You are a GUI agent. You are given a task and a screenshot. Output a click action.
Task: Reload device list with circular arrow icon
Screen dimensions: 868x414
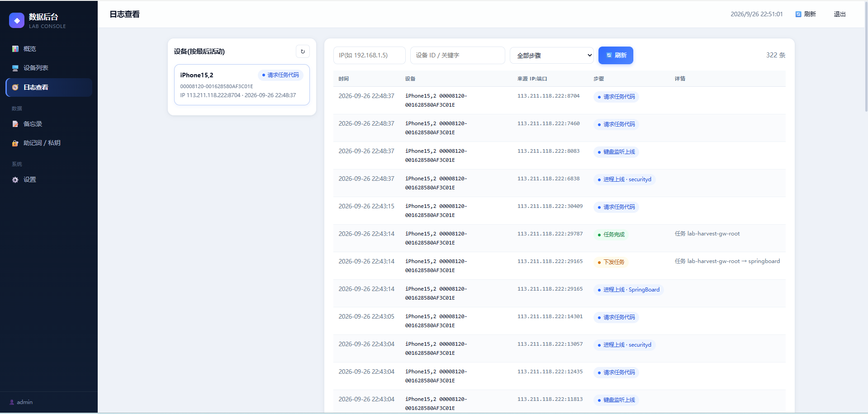[x=303, y=52]
